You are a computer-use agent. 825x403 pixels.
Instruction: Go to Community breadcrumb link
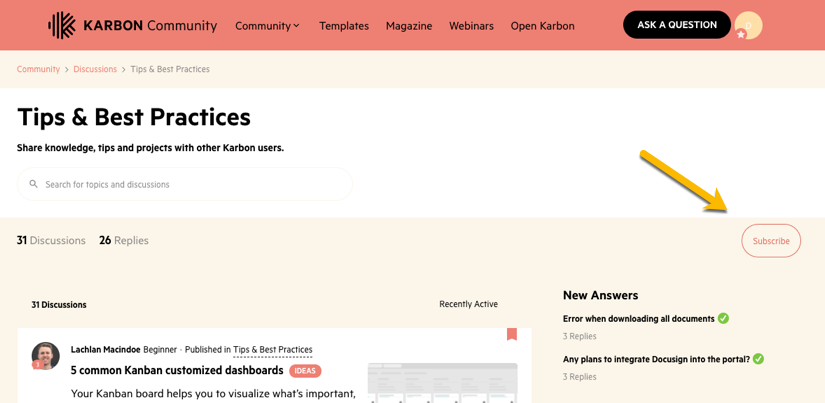[38, 69]
